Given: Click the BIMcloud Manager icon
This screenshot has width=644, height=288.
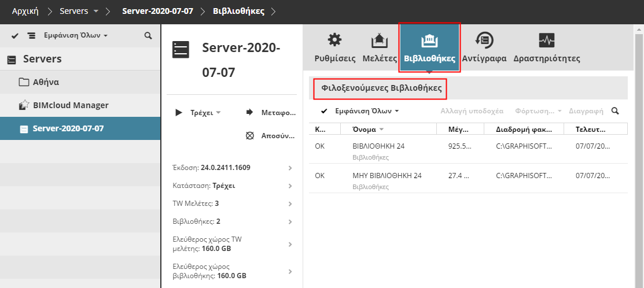Looking at the screenshot, I should coord(24,105).
